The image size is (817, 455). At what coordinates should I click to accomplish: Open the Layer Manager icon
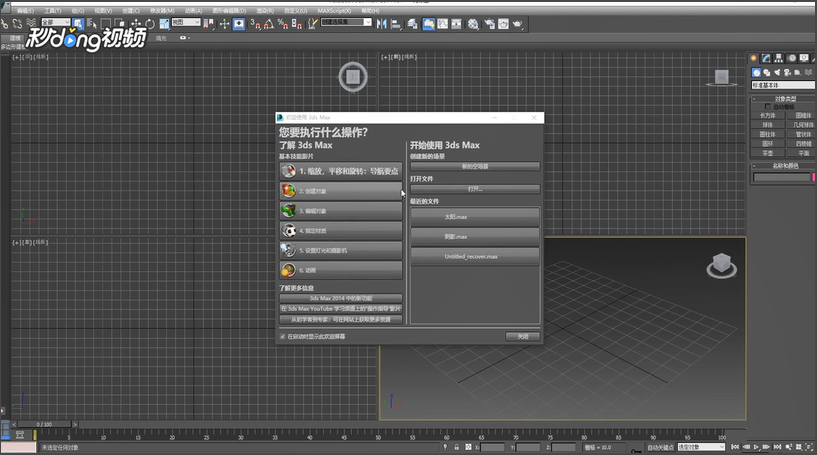tap(412, 24)
